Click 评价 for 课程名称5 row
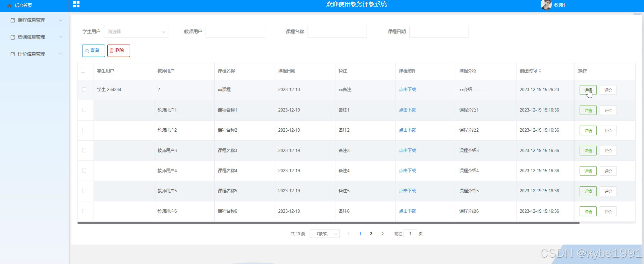 coord(608,191)
